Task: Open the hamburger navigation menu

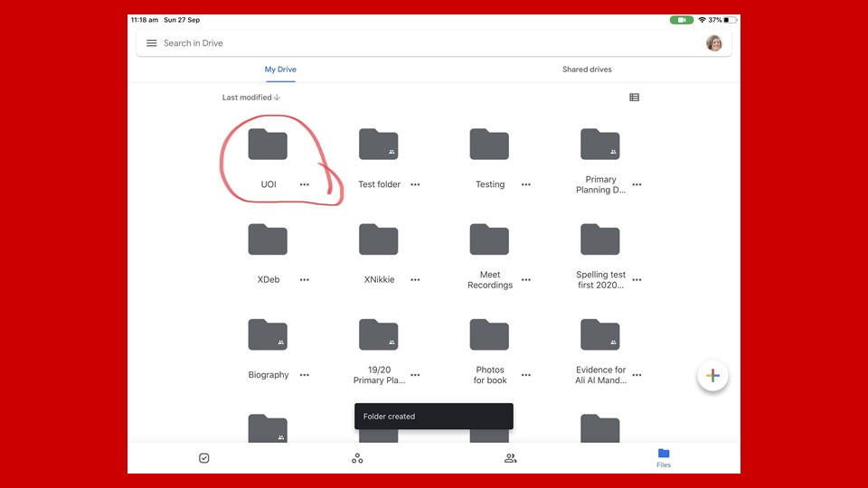Action: click(152, 43)
